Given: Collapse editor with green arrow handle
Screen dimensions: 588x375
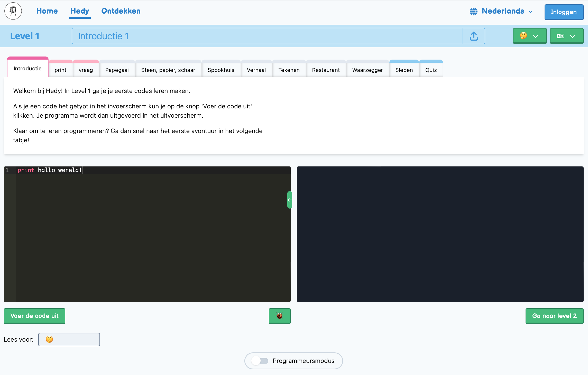Looking at the screenshot, I should coord(290,200).
